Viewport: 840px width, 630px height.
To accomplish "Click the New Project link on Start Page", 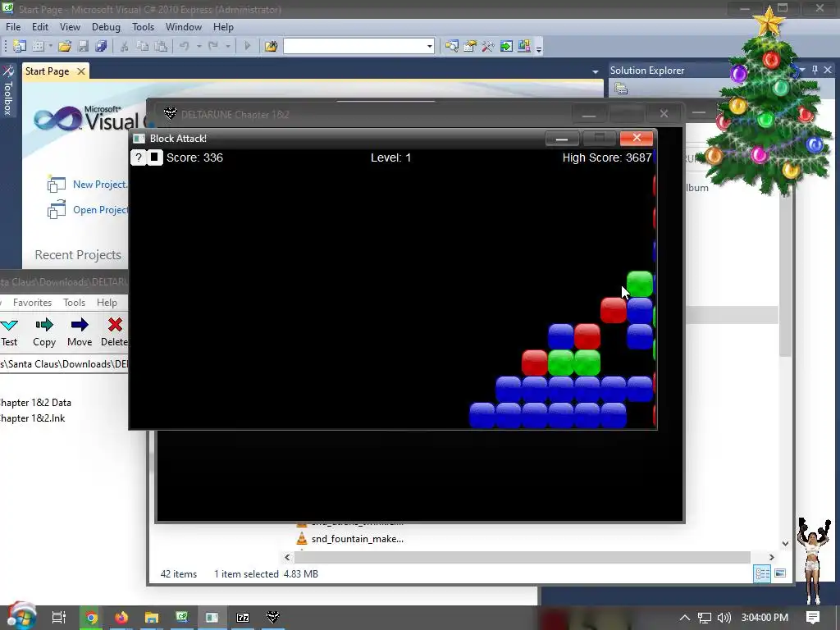I will (x=100, y=185).
